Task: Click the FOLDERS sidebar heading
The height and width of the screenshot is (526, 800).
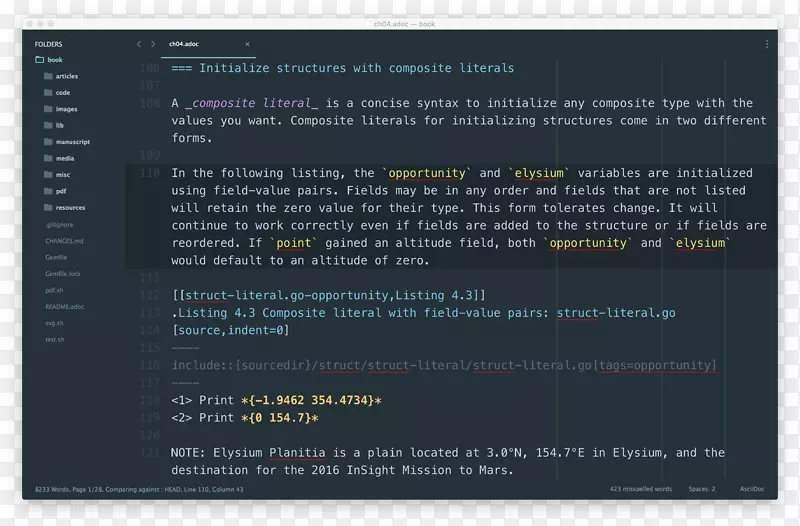Action: (48, 44)
